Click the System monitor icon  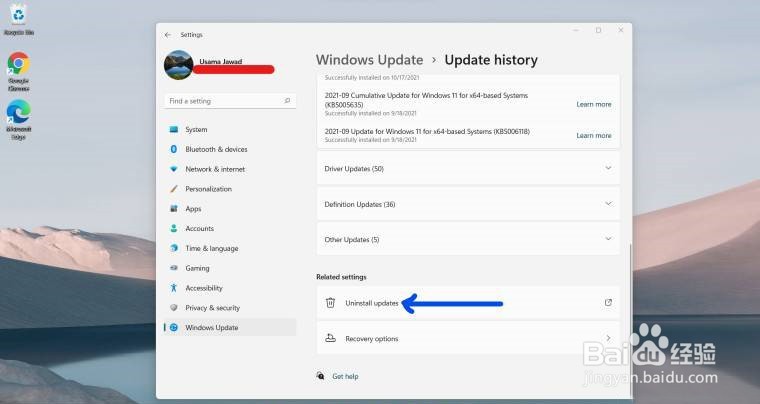(174, 129)
